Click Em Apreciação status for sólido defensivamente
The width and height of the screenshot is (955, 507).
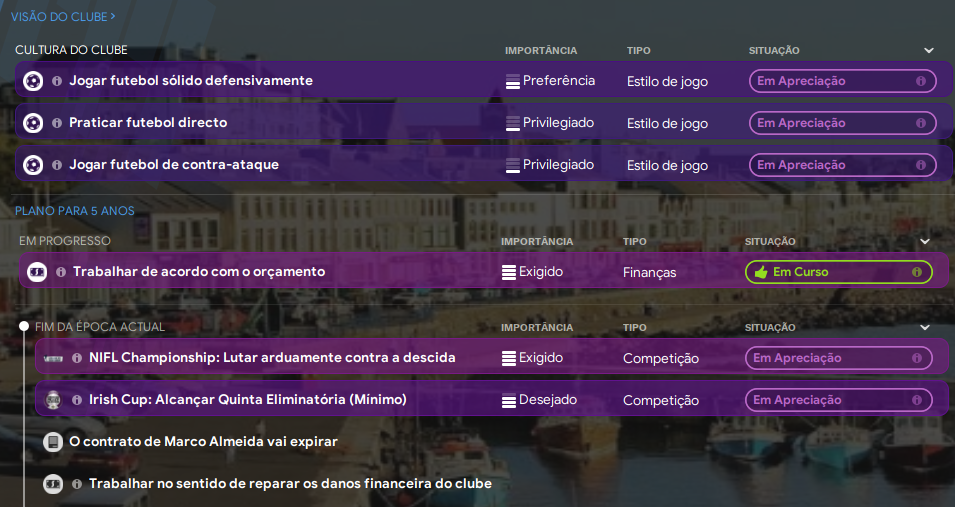point(842,80)
